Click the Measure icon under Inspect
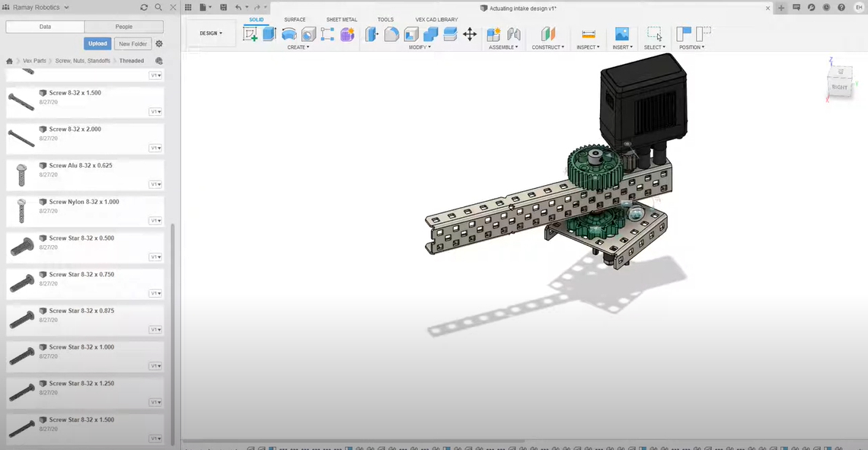Image resolution: width=868 pixels, height=450 pixels. pyautogui.click(x=588, y=34)
